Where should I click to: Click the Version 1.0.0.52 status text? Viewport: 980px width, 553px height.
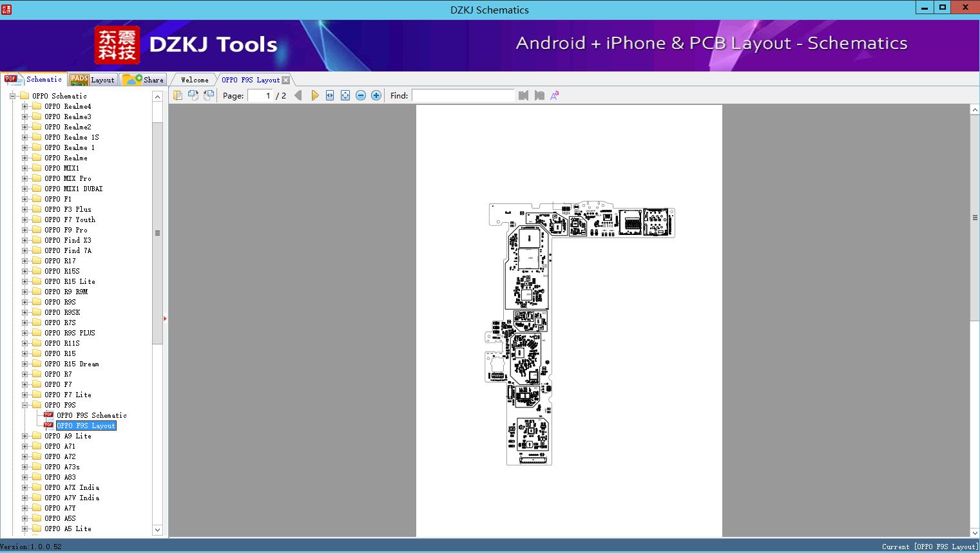click(x=31, y=547)
